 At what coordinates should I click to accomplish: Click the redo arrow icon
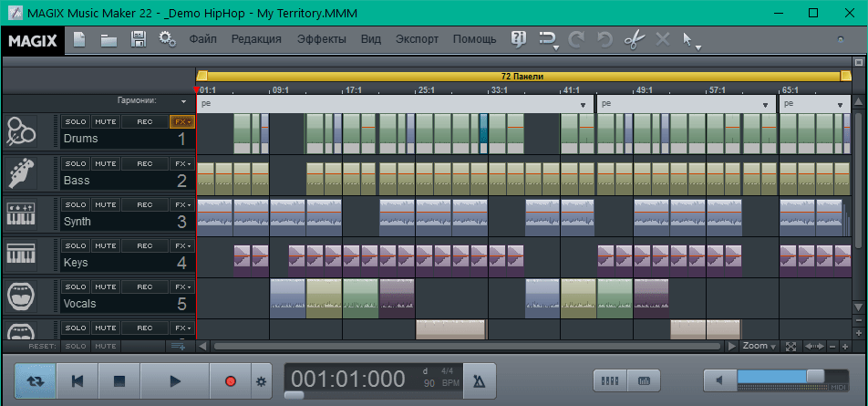pyautogui.click(x=577, y=40)
